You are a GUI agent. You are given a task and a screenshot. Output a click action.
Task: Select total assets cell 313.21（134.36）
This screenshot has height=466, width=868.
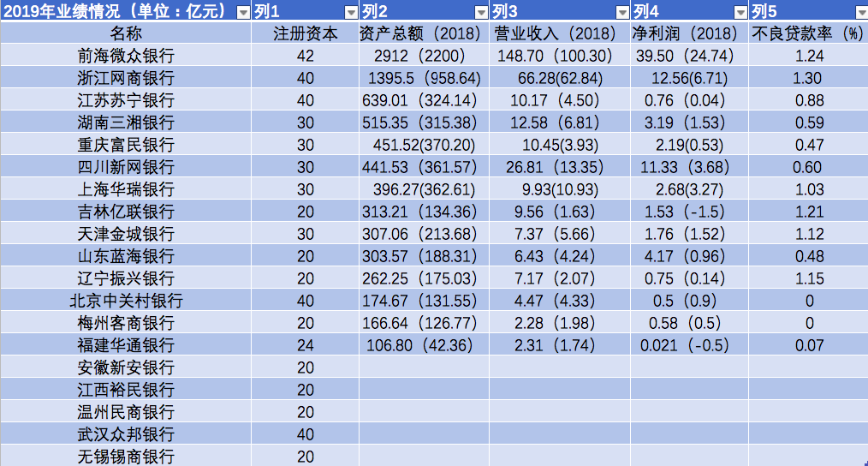coord(424,211)
